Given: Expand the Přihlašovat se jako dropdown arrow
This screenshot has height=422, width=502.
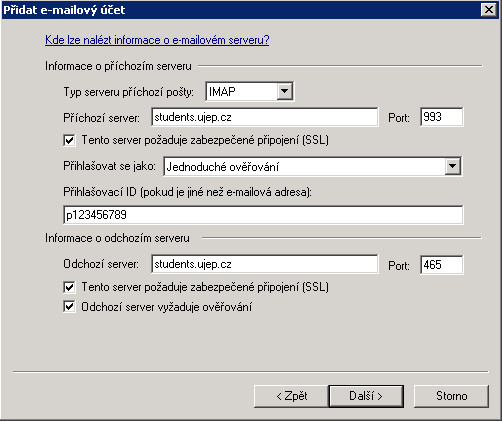Looking at the screenshot, I should (453, 166).
